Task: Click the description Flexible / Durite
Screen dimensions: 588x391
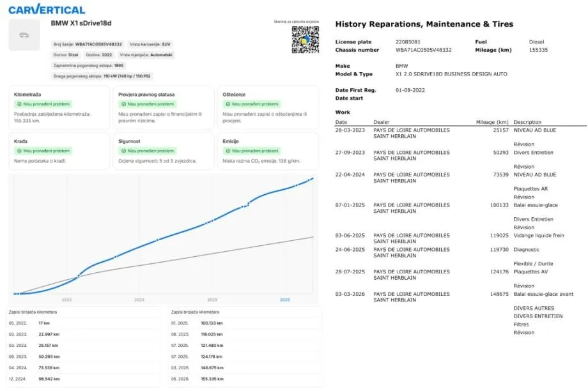Action: point(533,264)
